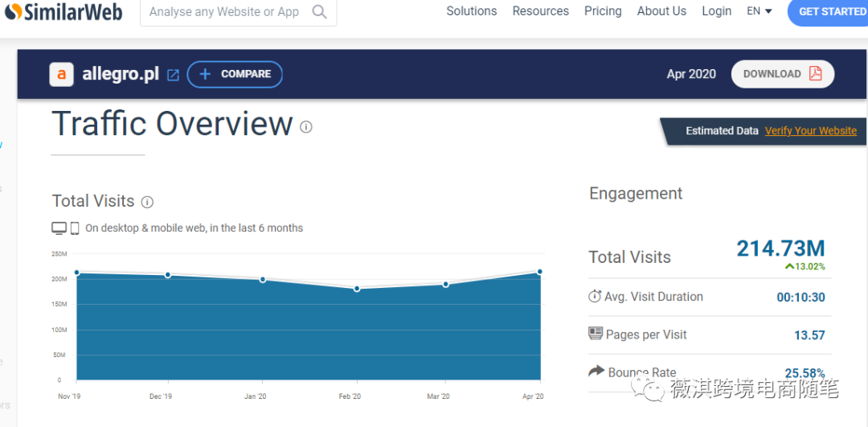Open allegro.pl external link icon
The width and height of the screenshot is (868, 427).
[x=173, y=75]
